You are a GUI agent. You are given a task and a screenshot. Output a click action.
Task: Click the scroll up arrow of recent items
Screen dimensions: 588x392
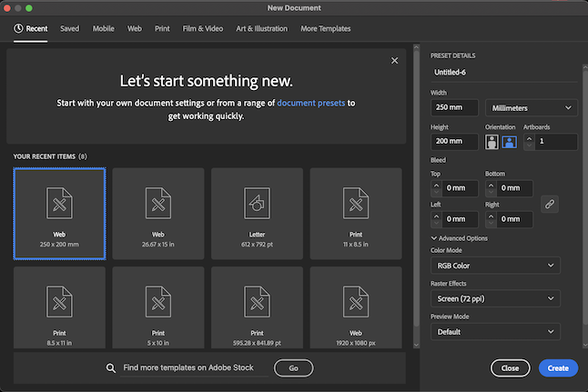click(416, 47)
